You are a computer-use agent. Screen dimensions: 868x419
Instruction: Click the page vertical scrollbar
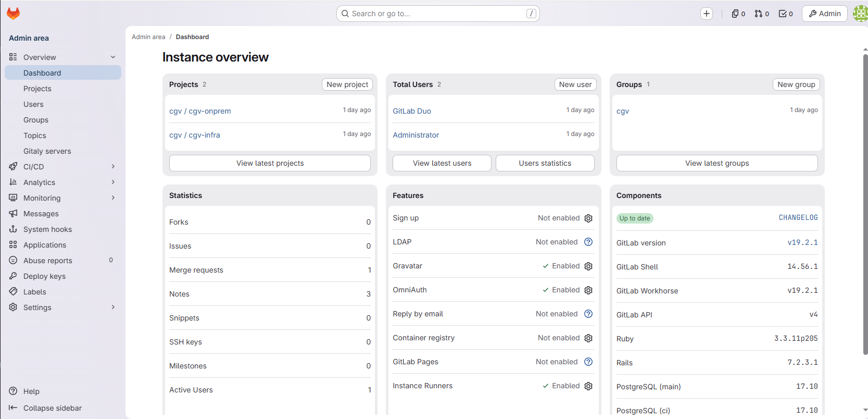pos(865,204)
